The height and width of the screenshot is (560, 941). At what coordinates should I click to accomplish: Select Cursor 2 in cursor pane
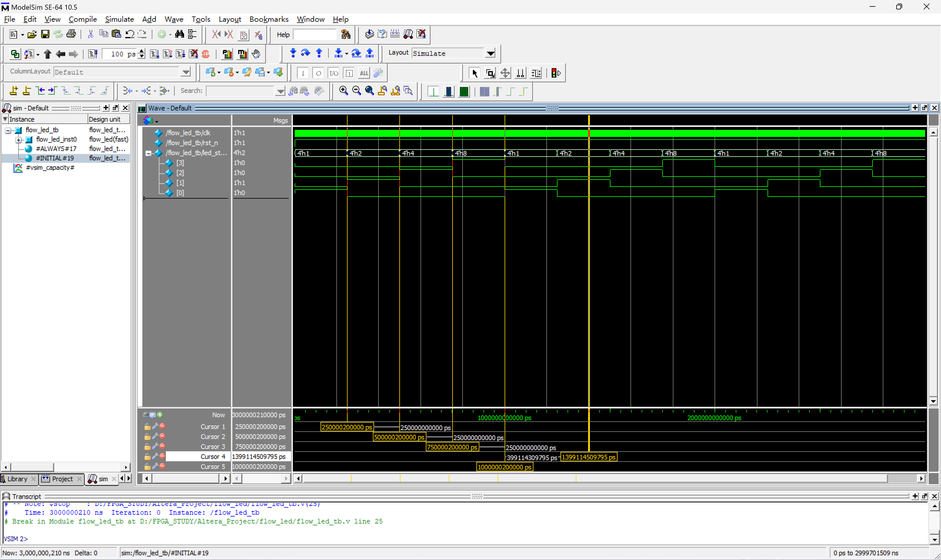pyautogui.click(x=213, y=437)
